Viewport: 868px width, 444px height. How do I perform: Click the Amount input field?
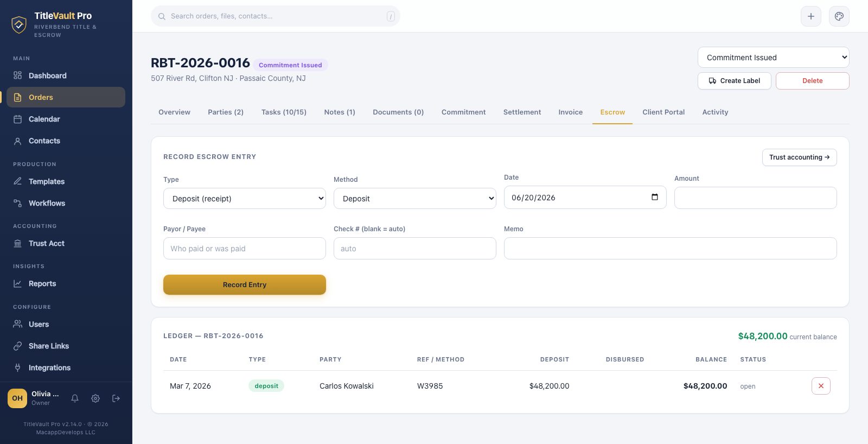point(756,198)
